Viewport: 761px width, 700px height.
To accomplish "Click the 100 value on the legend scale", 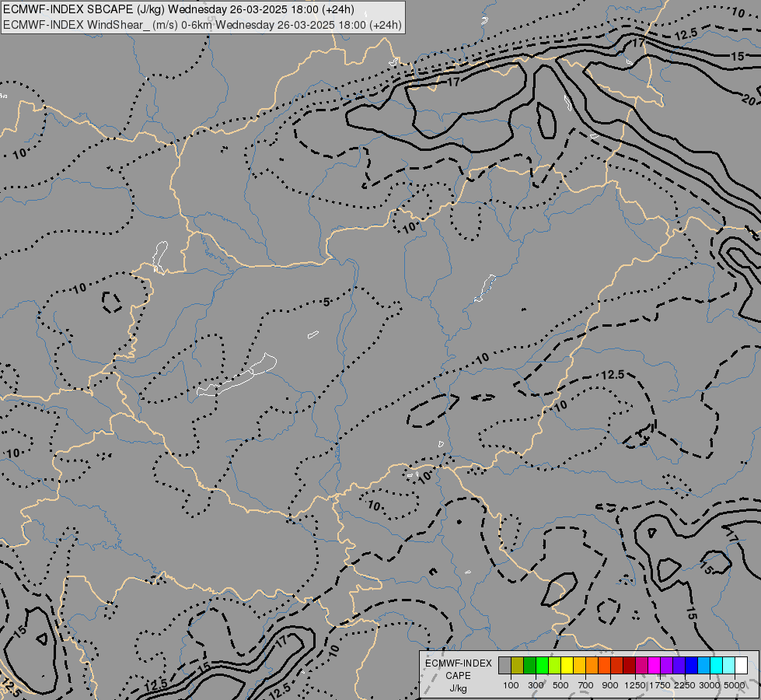I will pyautogui.click(x=511, y=685).
